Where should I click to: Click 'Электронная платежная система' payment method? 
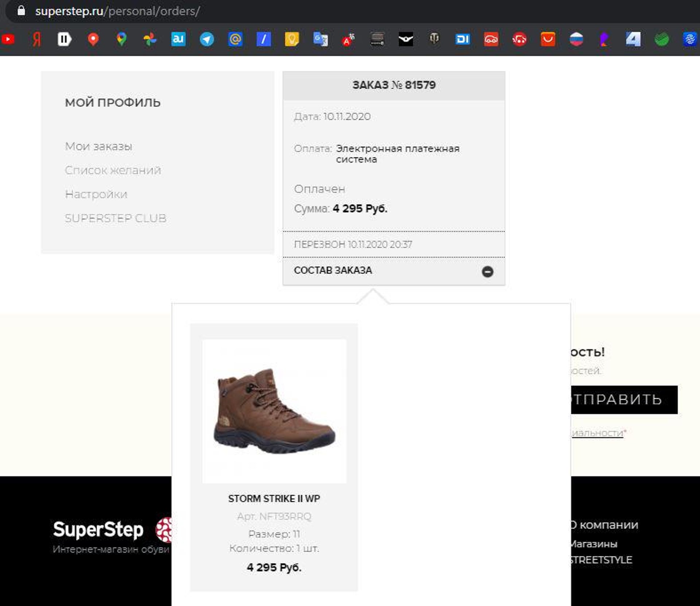pyautogui.click(x=397, y=154)
